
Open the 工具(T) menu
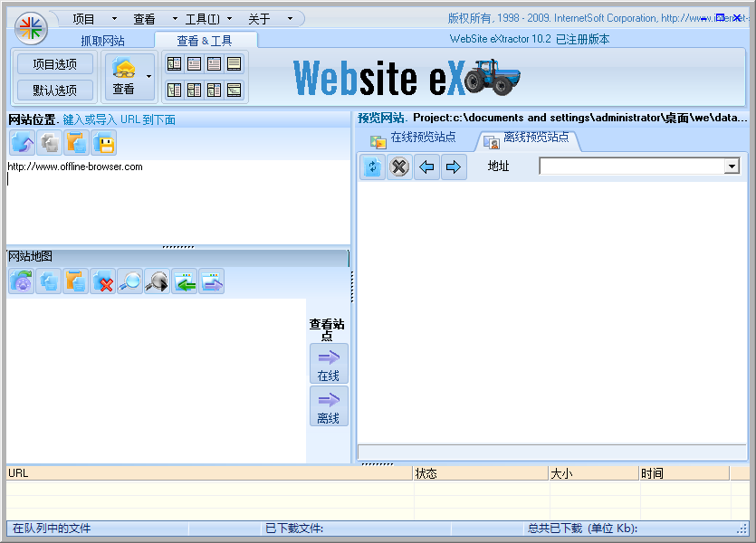[203, 19]
